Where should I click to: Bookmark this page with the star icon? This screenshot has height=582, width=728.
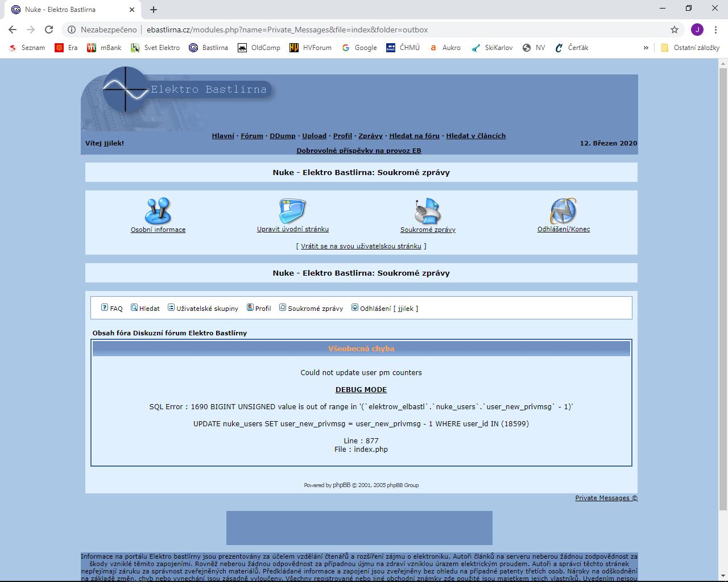click(x=675, y=30)
